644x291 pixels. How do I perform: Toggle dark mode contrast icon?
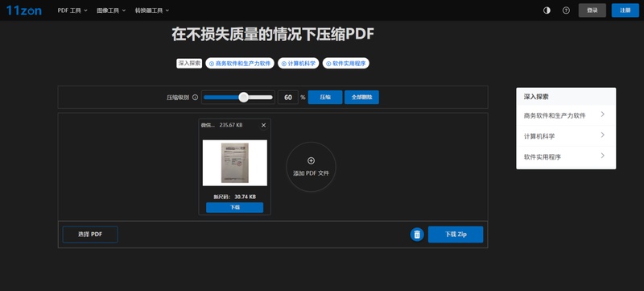pyautogui.click(x=547, y=10)
